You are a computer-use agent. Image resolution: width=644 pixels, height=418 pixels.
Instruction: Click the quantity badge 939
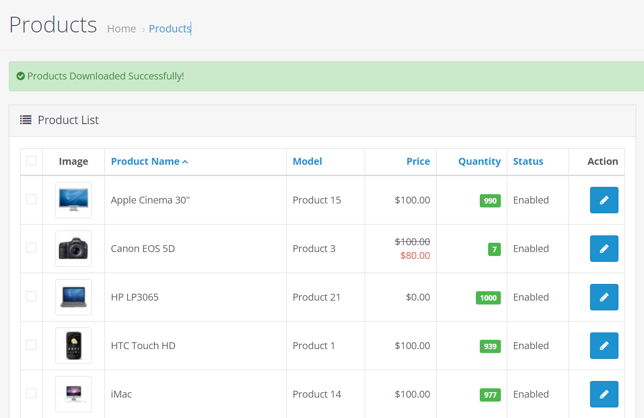(x=490, y=346)
